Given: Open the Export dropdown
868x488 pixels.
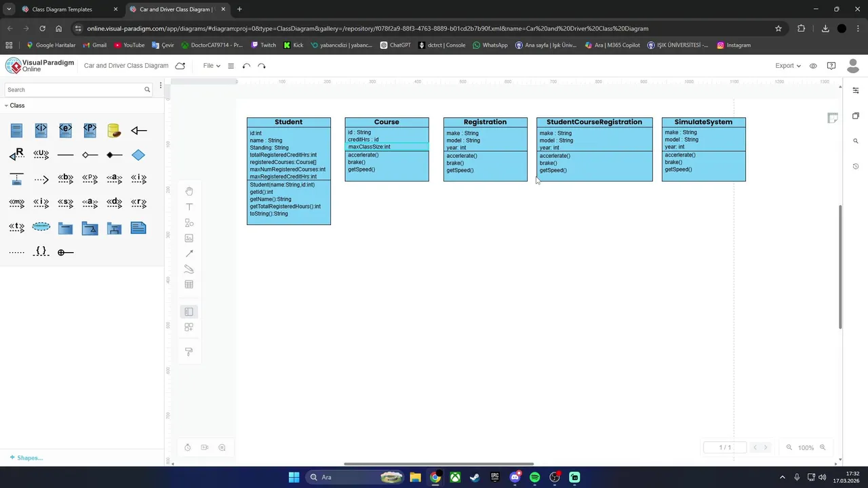Looking at the screenshot, I should point(788,66).
